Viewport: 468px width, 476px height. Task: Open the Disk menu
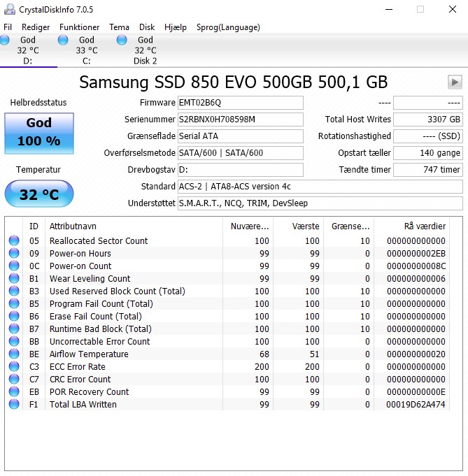point(147,27)
